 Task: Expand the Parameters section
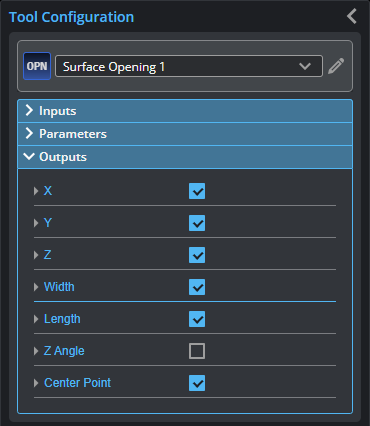pyautogui.click(x=185, y=134)
